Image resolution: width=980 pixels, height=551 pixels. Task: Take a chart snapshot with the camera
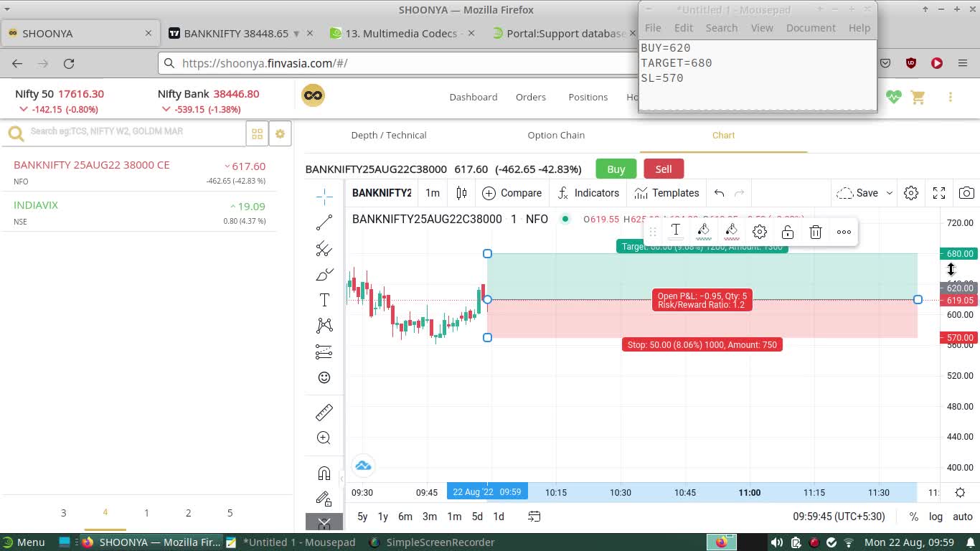click(966, 193)
